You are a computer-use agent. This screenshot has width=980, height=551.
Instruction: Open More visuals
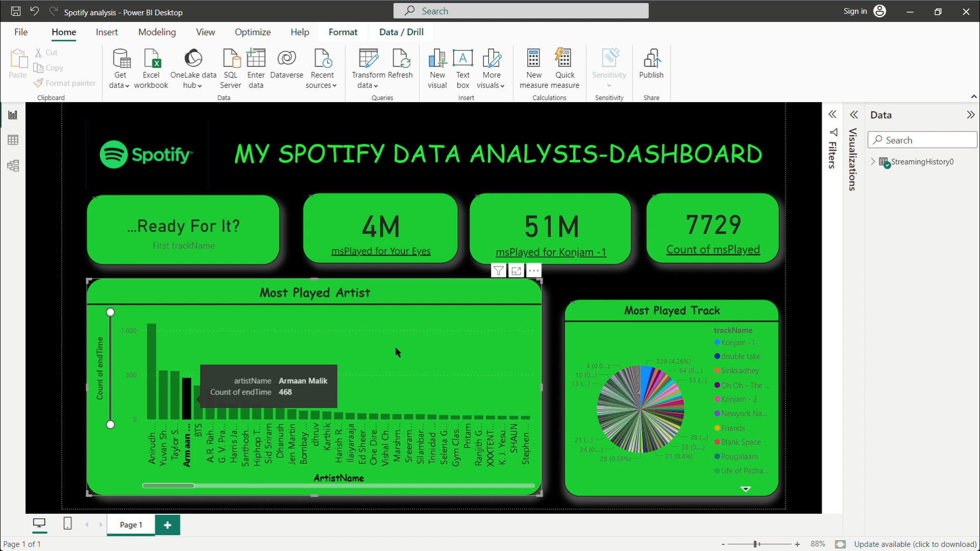(492, 68)
